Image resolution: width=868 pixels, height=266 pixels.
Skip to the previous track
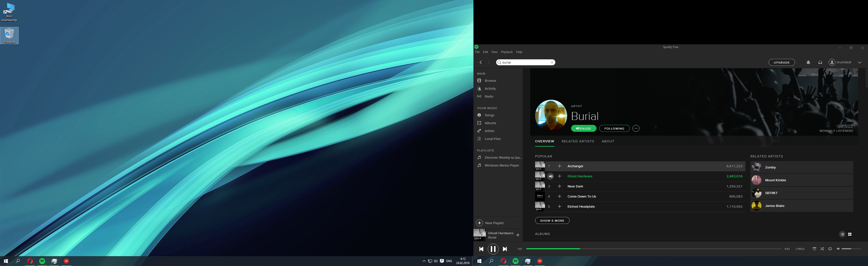point(481,249)
